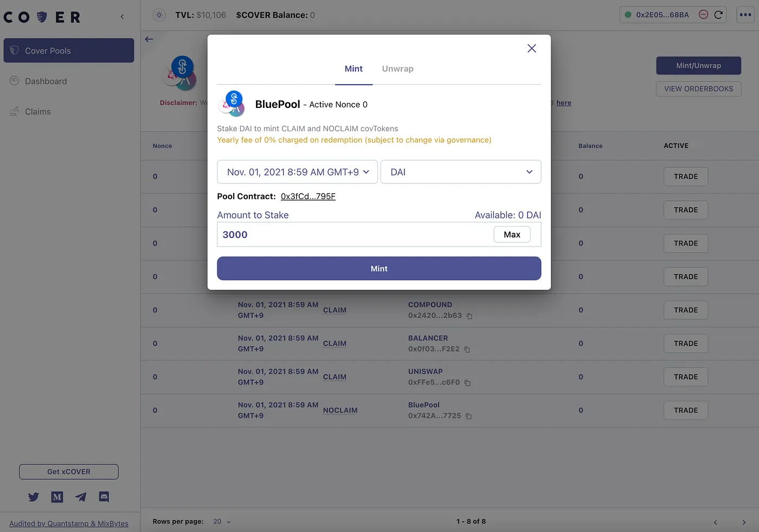
Task: Close the Mint dialog with the X
Action: point(532,48)
